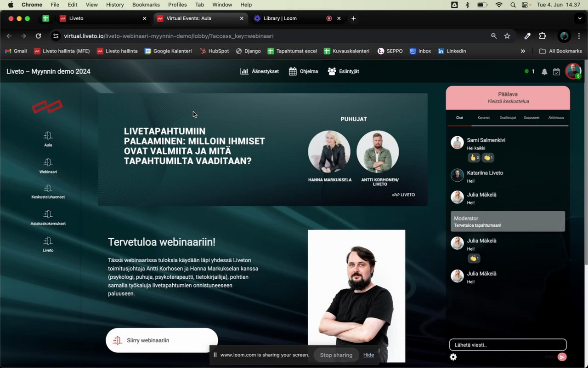The width and height of the screenshot is (588, 368).
Task: Click Hanna Markuksela's speaker photo
Action: (329, 151)
